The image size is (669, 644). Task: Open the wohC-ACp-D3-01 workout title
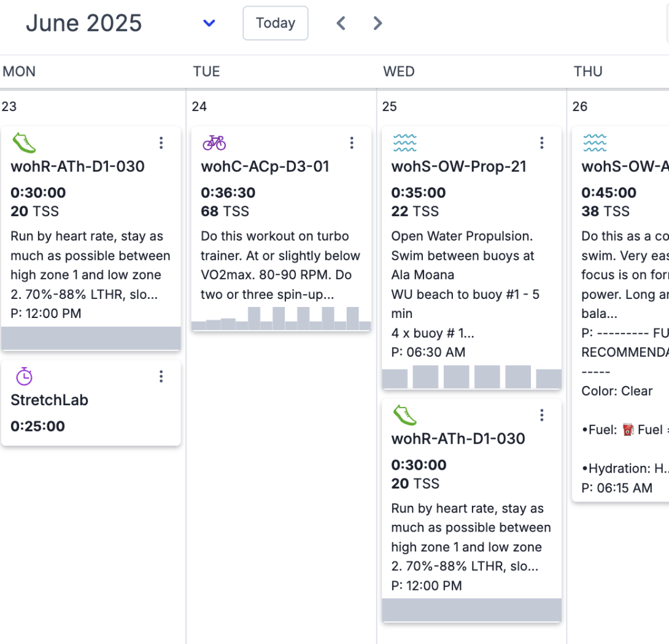265,166
